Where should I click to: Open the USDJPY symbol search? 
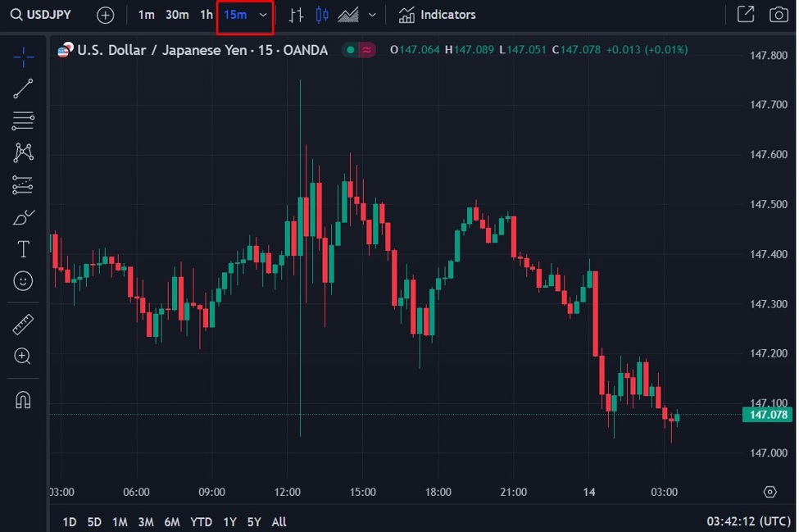pos(41,15)
